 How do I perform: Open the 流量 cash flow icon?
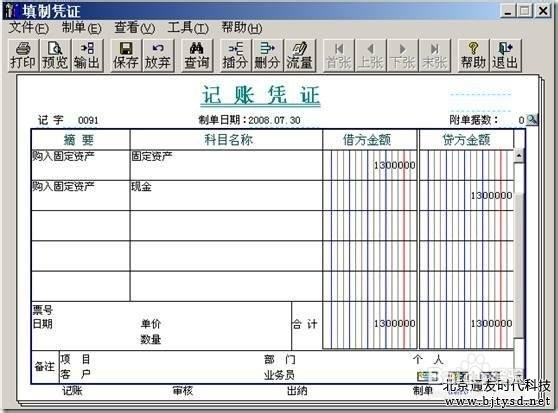[300, 56]
